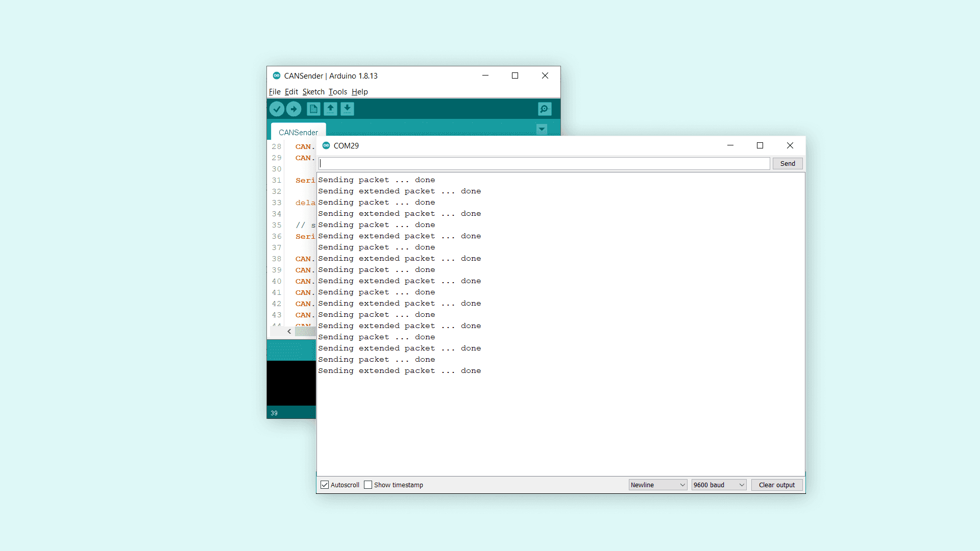
Task: Open the Newline line-ending dropdown
Action: 657,485
